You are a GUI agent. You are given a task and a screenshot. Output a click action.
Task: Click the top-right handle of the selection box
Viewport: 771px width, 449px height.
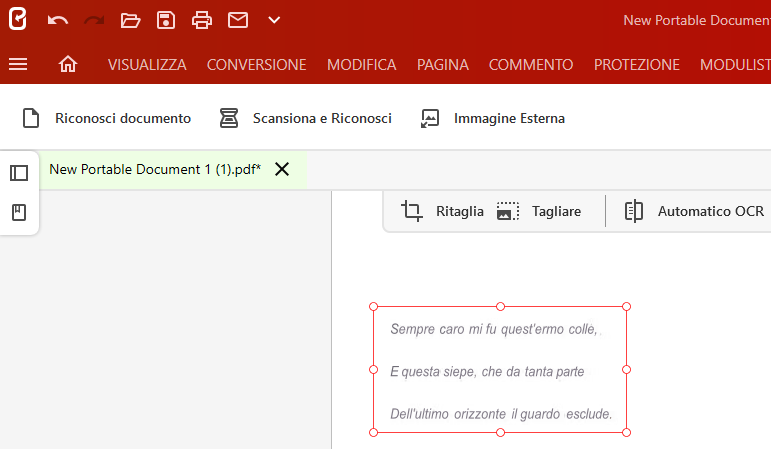(626, 306)
